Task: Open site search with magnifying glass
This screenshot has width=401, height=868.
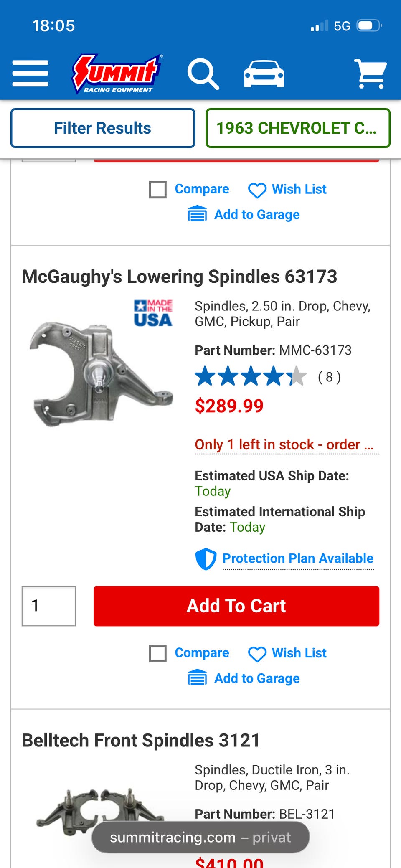Action: click(203, 74)
